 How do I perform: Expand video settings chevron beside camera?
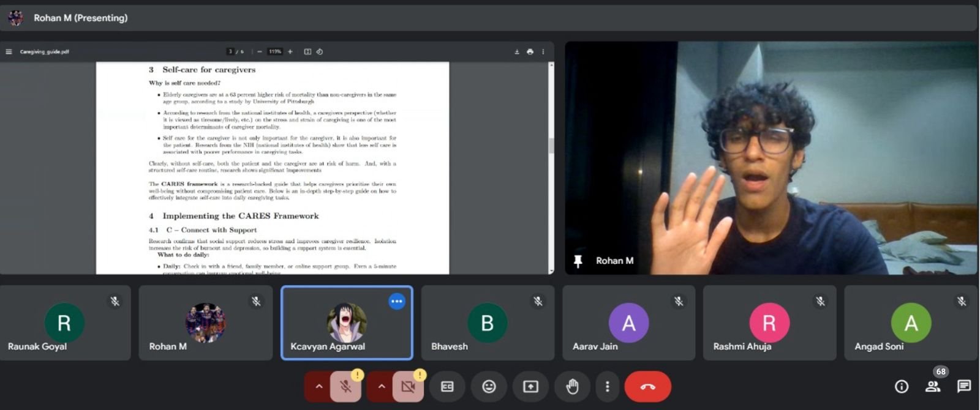[381, 387]
